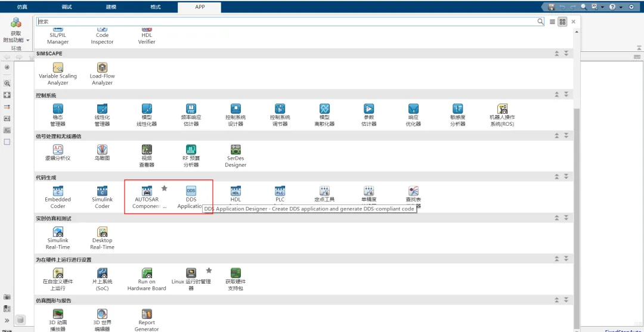The height and width of the screenshot is (332, 644).
Task: Launch the 线性化管理器 app
Action: click(103, 114)
